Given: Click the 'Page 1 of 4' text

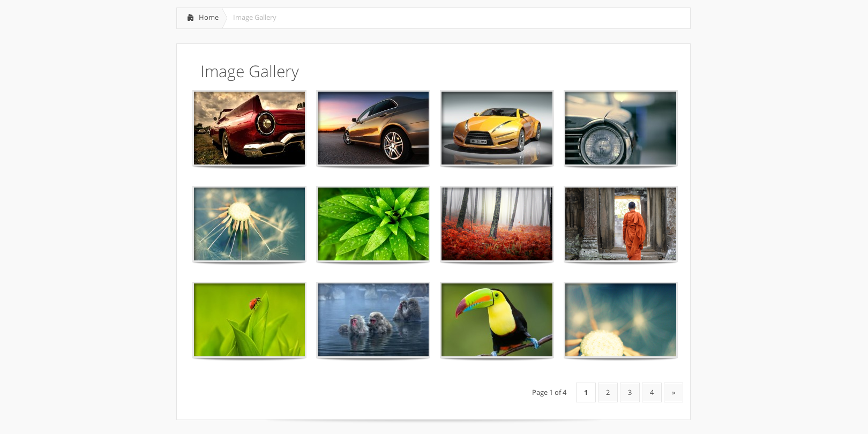Looking at the screenshot, I should (549, 393).
